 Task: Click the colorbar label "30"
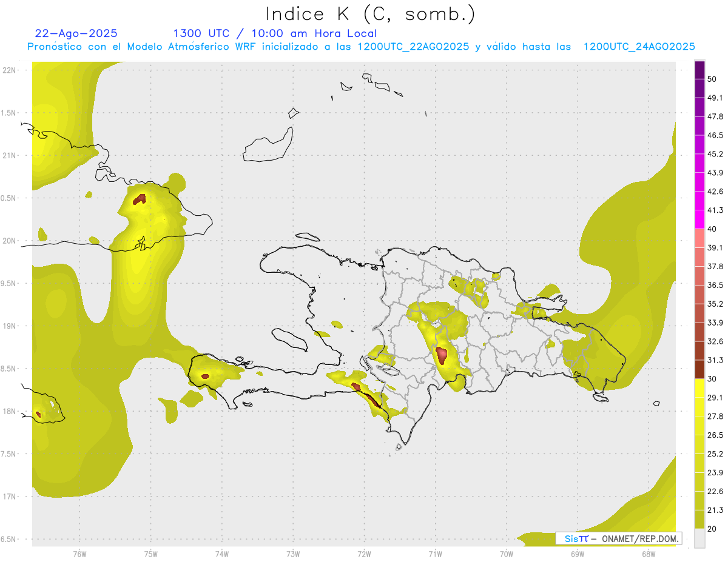coord(712,379)
